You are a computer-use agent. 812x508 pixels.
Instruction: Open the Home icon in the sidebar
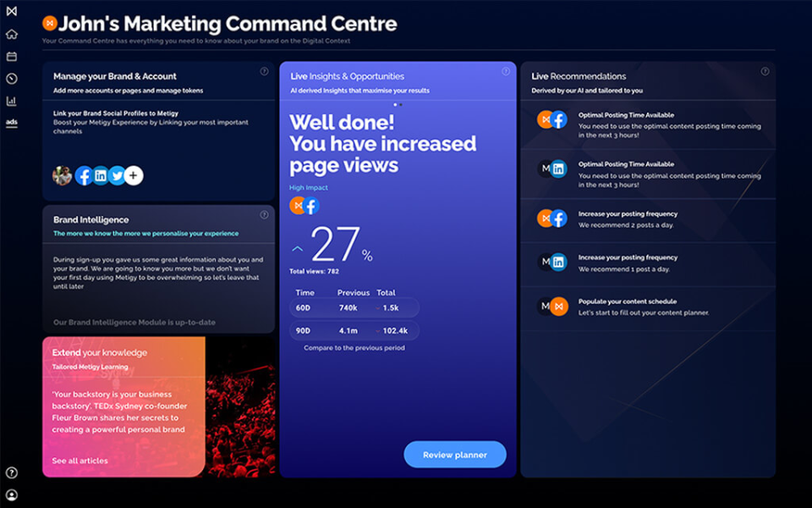coord(12,34)
